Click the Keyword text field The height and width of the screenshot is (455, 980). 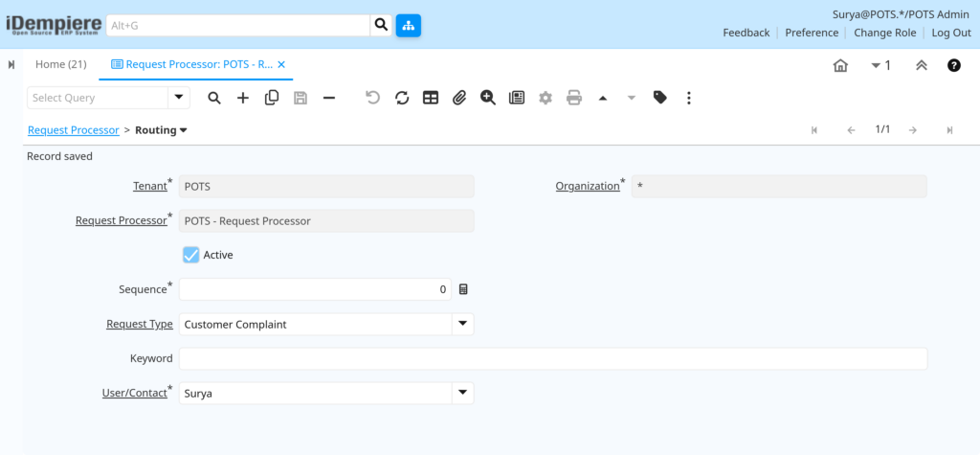click(x=553, y=358)
